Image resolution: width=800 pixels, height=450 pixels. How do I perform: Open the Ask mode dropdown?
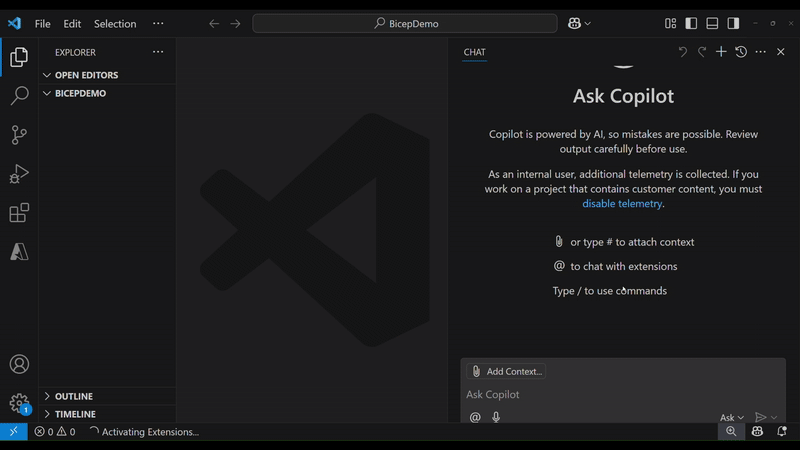pyautogui.click(x=732, y=417)
